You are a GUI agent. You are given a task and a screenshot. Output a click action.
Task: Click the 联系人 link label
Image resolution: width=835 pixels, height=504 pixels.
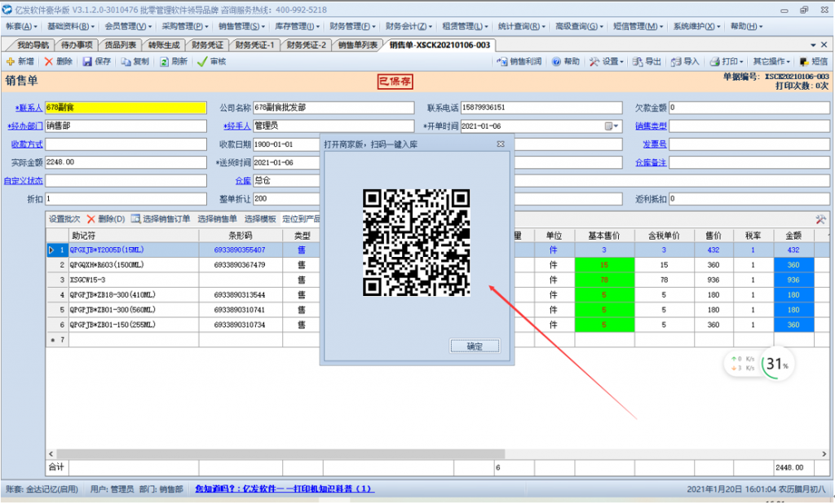point(29,108)
